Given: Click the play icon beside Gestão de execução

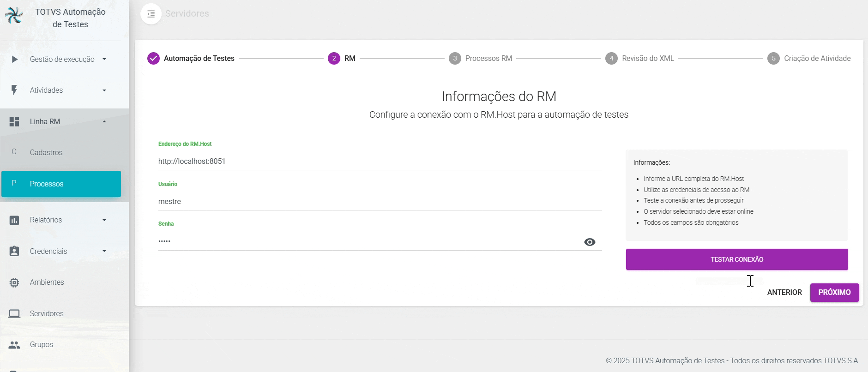Looking at the screenshot, I should (15, 59).
